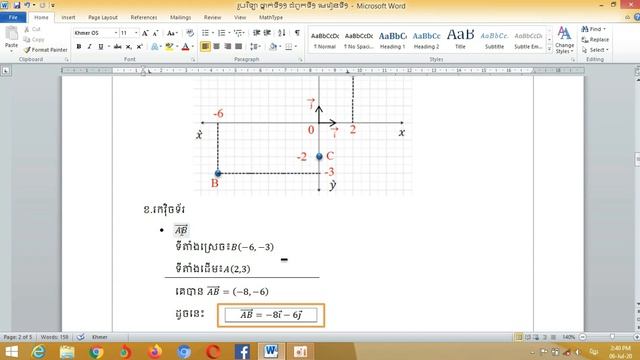This screenshot has height=360, width=640.
Task: Activate Format Painter
Action: tap(45, 50)
